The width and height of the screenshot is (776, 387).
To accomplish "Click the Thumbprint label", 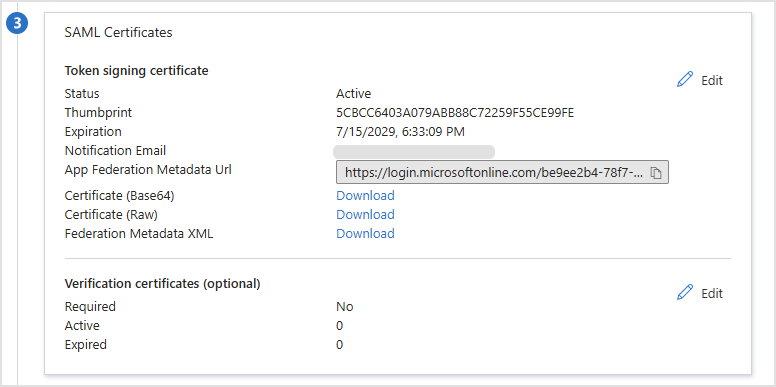I will [98, 112].
